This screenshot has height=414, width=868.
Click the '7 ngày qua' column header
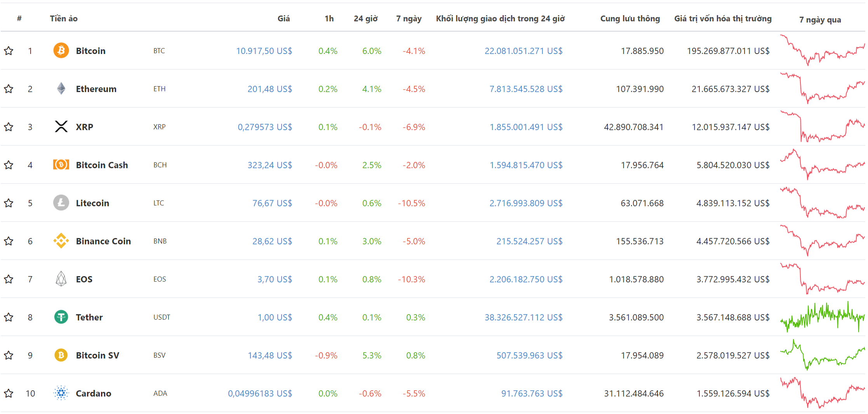(820, 19)
